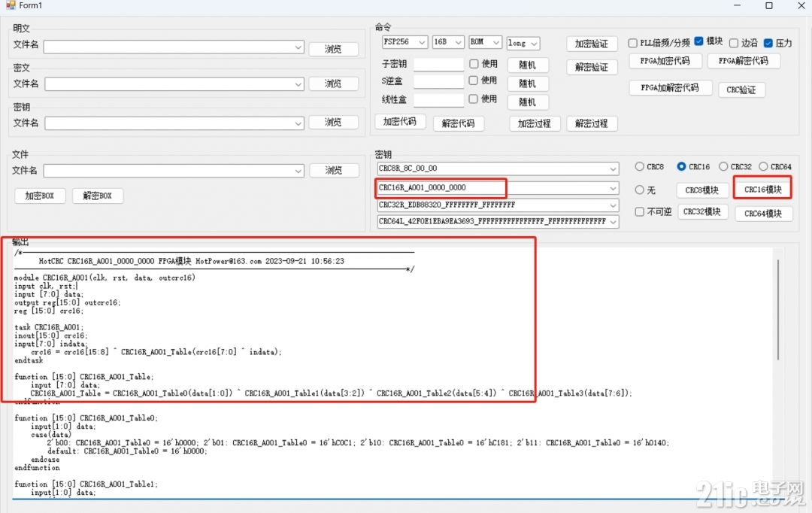Click the CRC16模块 button
The width and height of the screenshot is (812, 513).
[763, 190]
